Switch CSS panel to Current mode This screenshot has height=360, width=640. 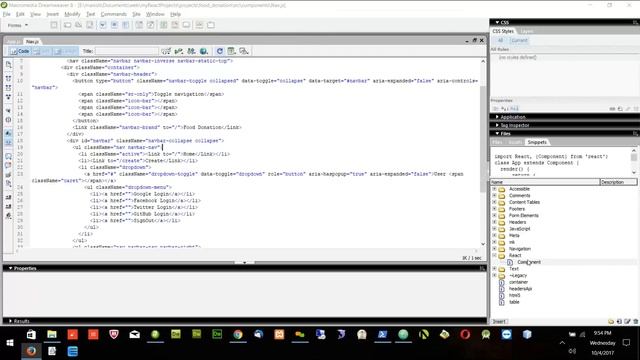(x=519, y=40)
